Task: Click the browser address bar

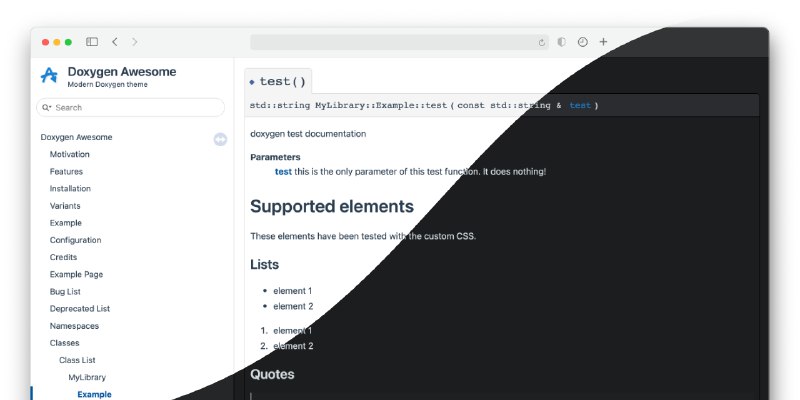Action: click(x=399, y=42)
